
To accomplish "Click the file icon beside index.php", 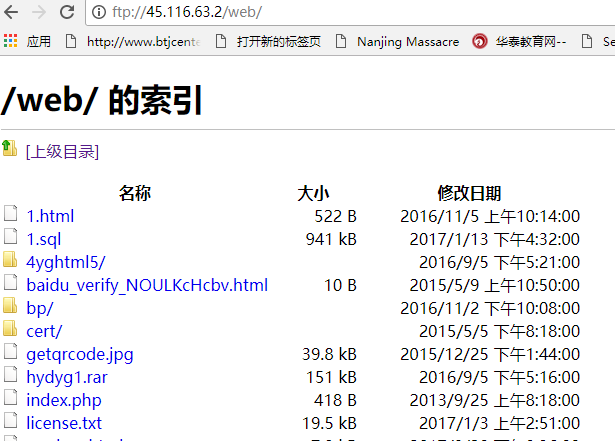I will click(11, 397).
